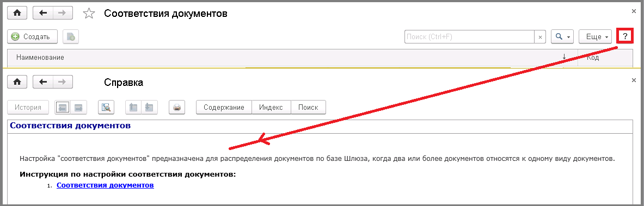Go back using the arrow in the Соответствия документов window

[x=42, y=13]
